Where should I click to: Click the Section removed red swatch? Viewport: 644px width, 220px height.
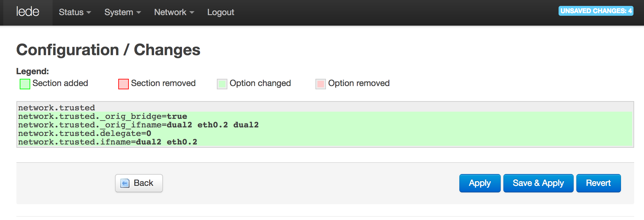124,84
